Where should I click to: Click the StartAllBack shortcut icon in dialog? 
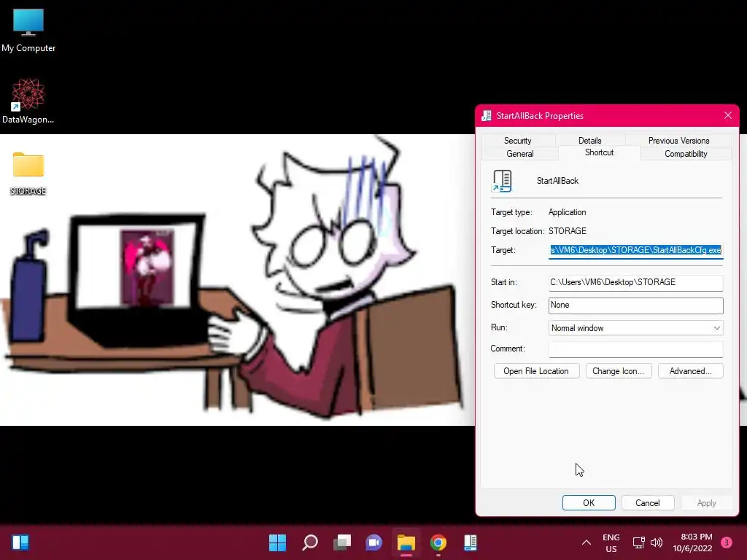click(502, 181)
